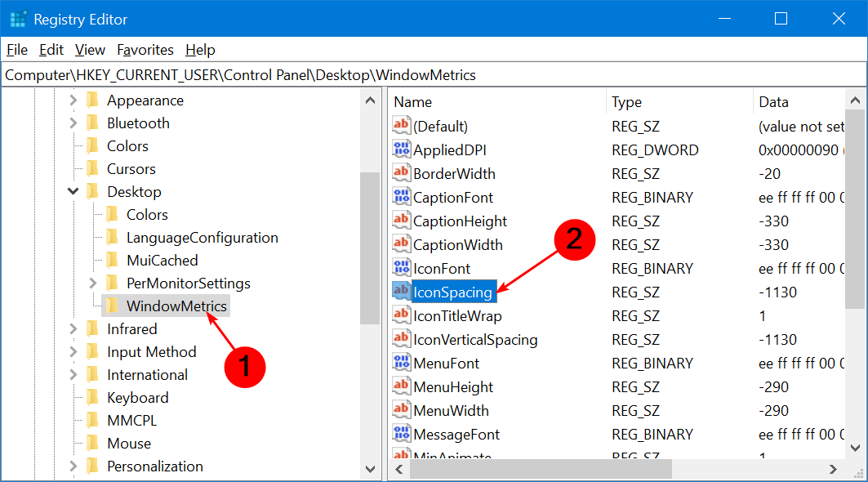Select the BorderWidth value name
Screen dimensions: 868x482
(455, 173)
